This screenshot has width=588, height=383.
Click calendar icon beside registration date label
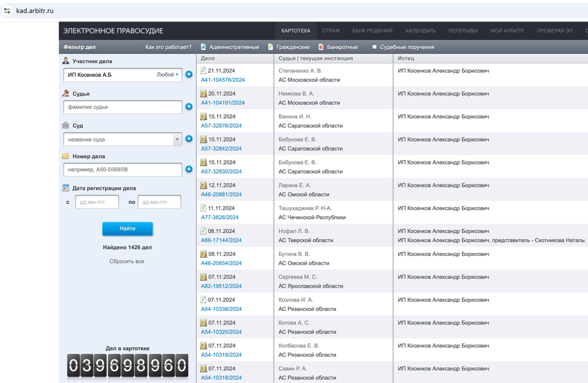tap(66, 187)
